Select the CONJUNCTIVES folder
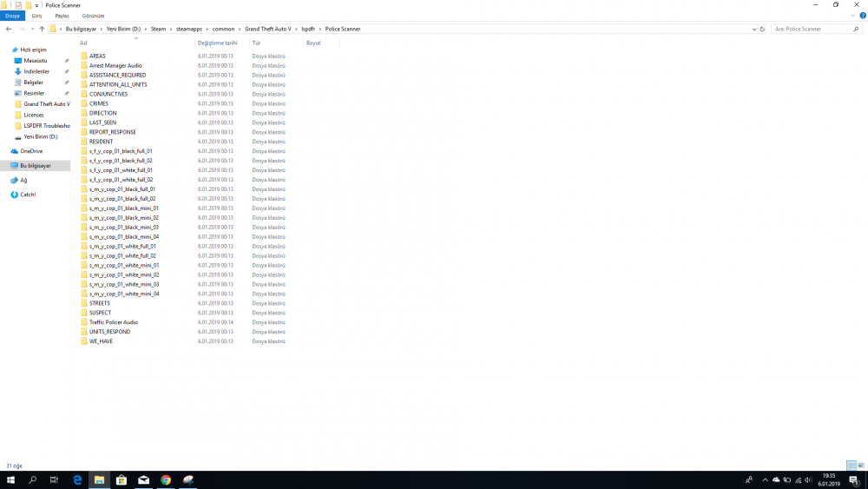The image size is (868, 489). 108,94
